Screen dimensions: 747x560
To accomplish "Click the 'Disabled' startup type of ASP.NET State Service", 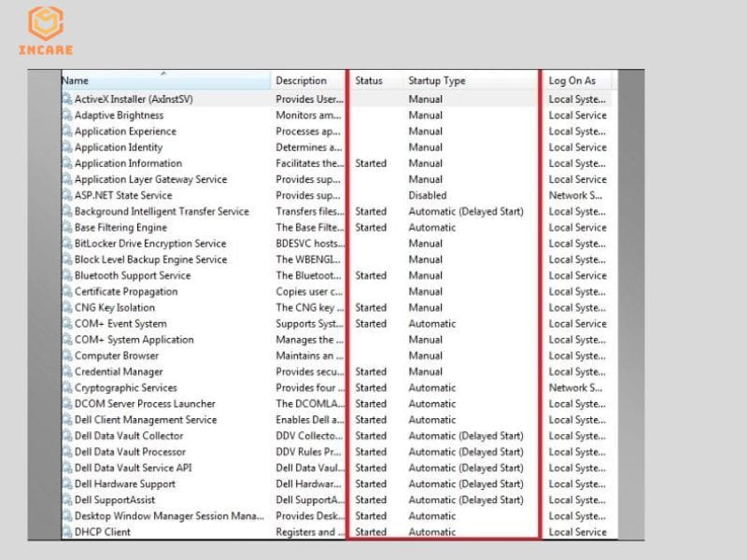I will pyautogui.click(x=428, y=195).
